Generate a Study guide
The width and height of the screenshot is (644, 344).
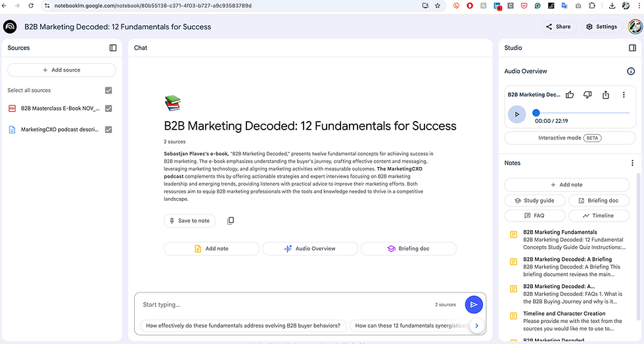point(535,201)
